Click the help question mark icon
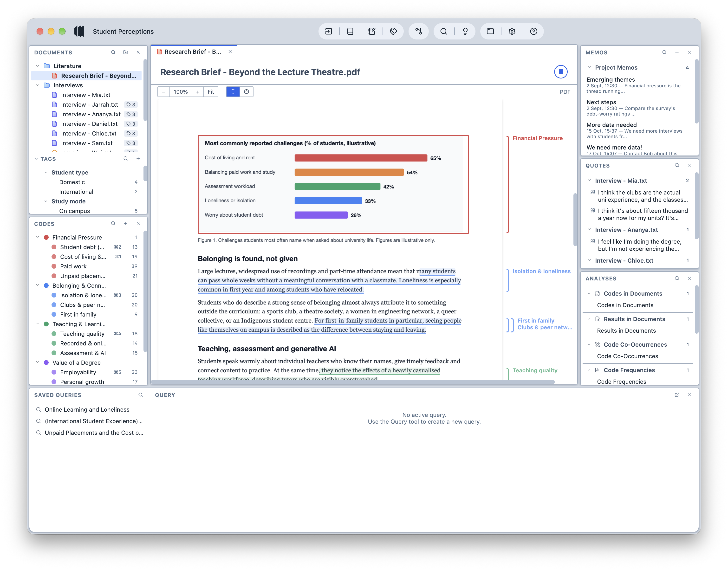 pos(534,31)
